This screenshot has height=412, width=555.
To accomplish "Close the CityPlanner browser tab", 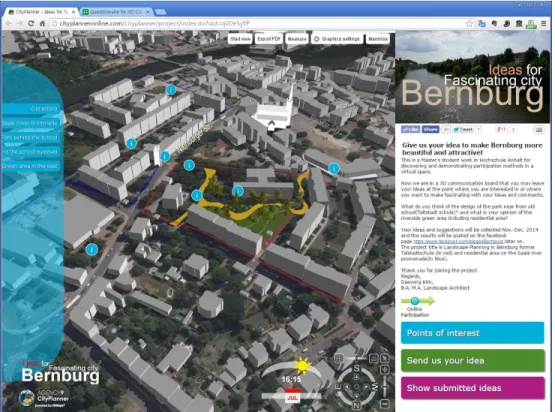I will 74,12.
